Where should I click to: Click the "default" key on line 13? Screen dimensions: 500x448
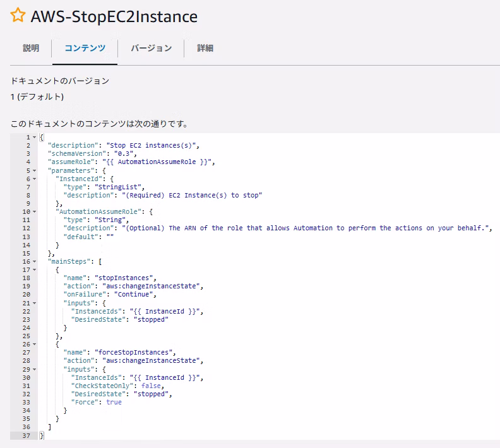[x=81, y=237]
